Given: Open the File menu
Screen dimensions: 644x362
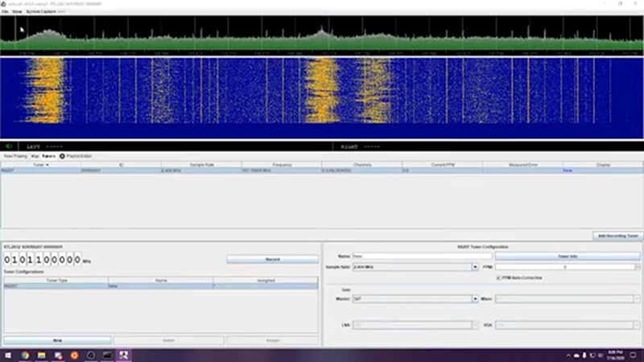Looking at the screenshot, I should [5, 12].
